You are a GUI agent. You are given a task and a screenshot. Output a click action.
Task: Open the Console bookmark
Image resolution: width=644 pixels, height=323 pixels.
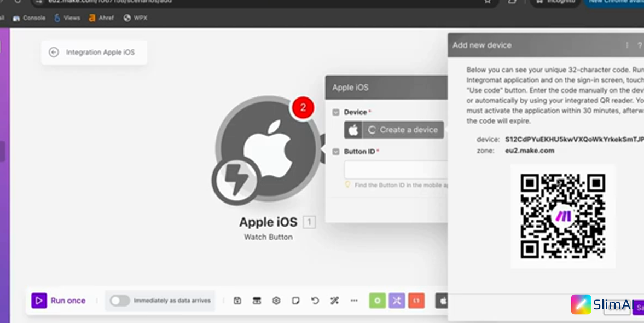pos(29,18)
